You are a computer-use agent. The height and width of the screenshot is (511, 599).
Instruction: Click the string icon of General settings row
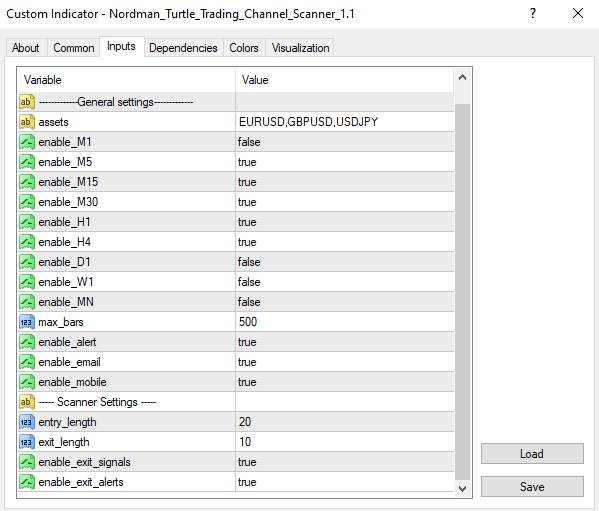point(27,102)
